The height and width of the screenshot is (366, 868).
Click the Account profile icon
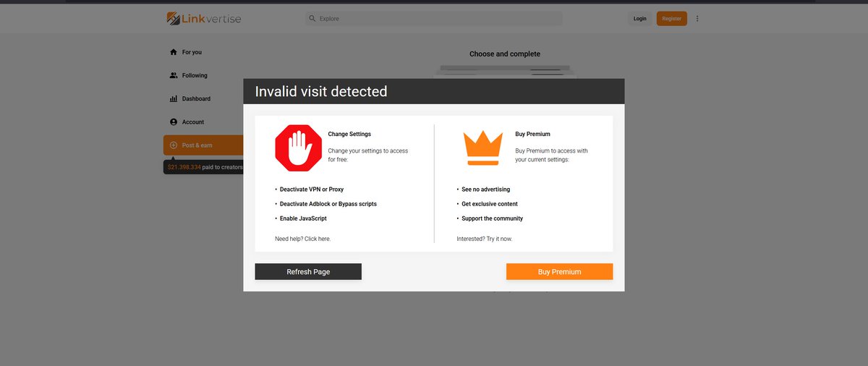click(174, 122)
